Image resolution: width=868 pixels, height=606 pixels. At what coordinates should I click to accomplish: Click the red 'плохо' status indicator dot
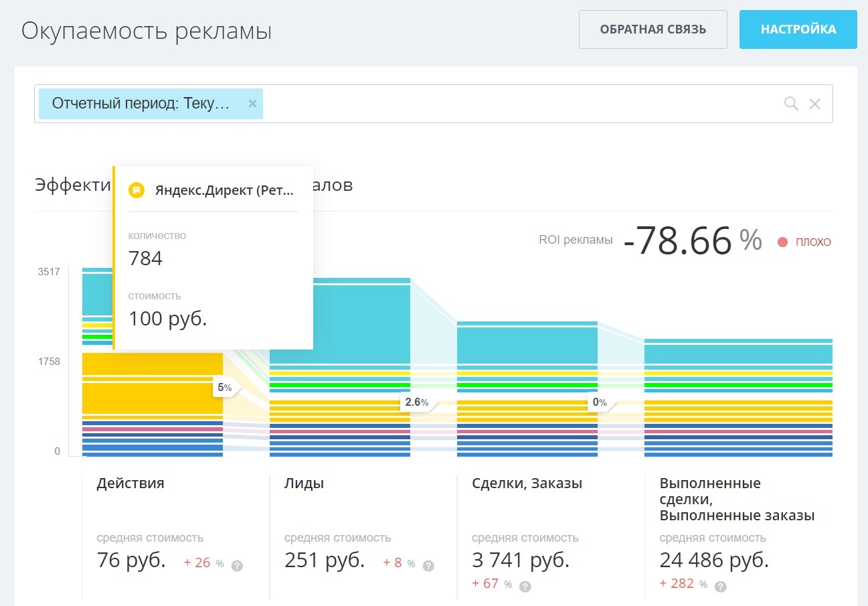point(782,242)
